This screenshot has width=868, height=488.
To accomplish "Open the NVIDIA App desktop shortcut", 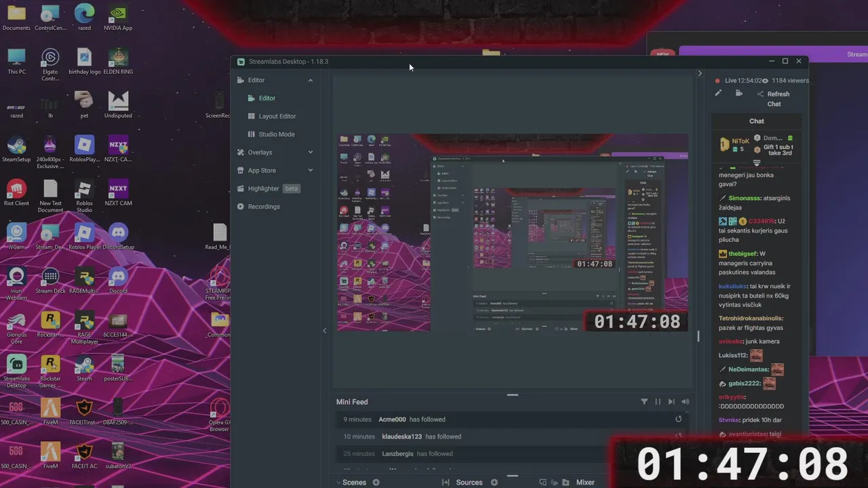I will [x=118, y=18].
